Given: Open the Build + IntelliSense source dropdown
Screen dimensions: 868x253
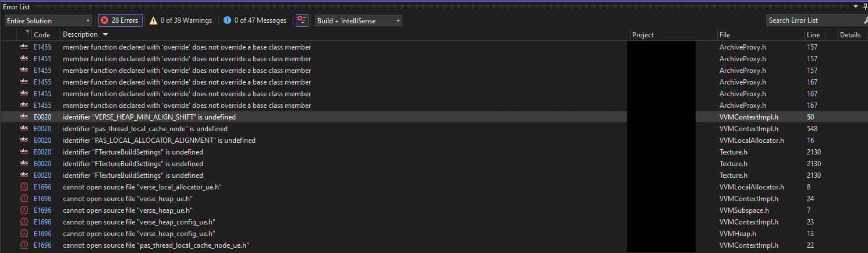Looking at the screenshot, I should (358, 20).
